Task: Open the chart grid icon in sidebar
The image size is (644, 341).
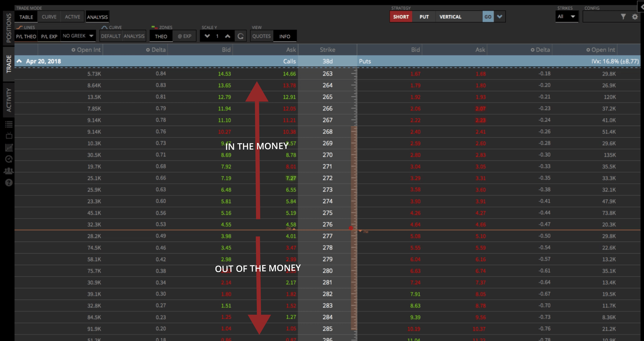Action: pos(9,147)
